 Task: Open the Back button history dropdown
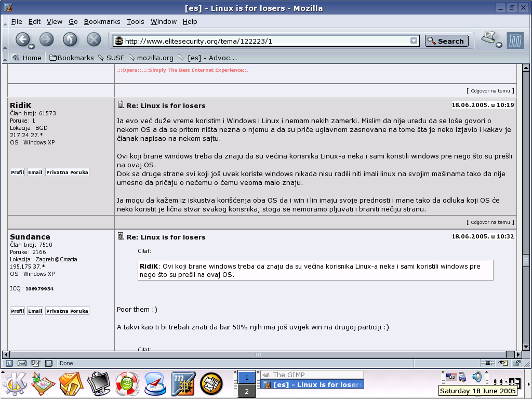click(31, 46)
